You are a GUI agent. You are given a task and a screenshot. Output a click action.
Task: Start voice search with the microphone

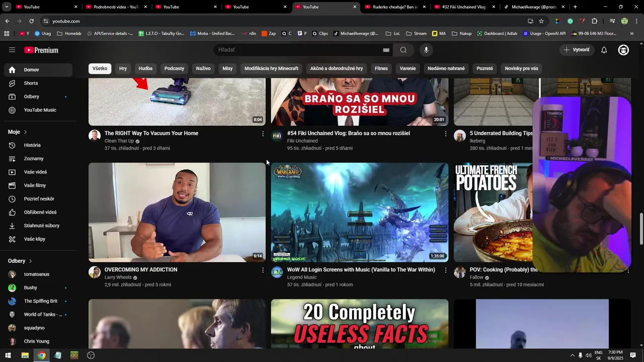tap(426, 50)
